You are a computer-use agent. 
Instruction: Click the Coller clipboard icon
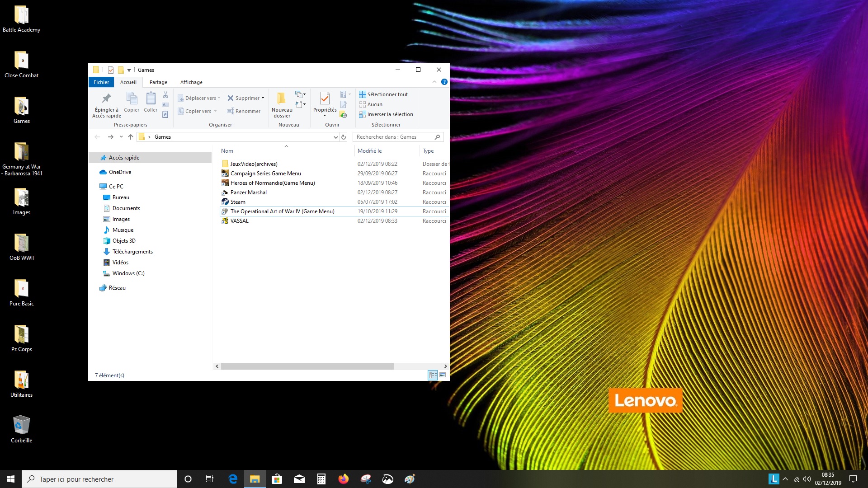pos(151,99)
